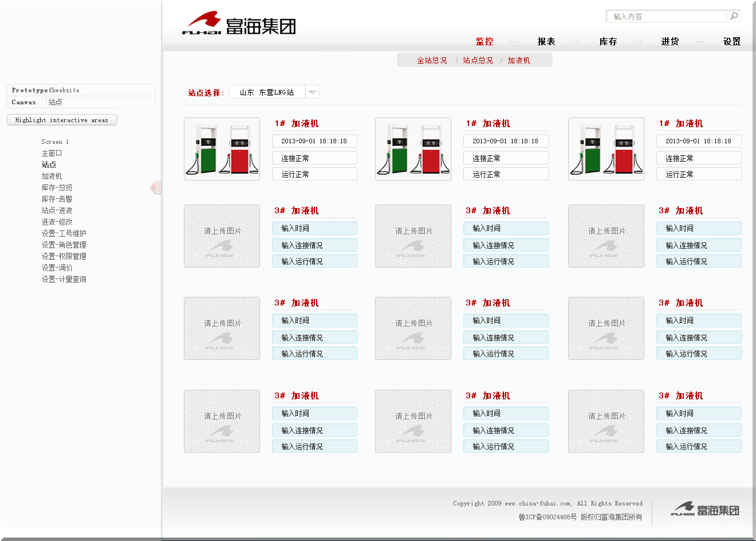Navigate to 主窗口 in sidebar list
This screenshot has width=756, height=541.
[52, 153]
